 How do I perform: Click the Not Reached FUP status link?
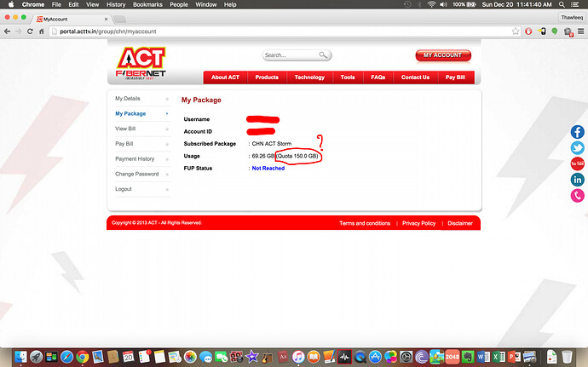[x=268, y=169]
